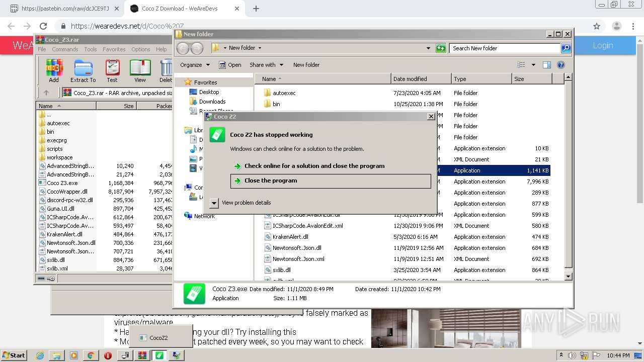Click the Explorer back navigation arrow

coord(183,48)
